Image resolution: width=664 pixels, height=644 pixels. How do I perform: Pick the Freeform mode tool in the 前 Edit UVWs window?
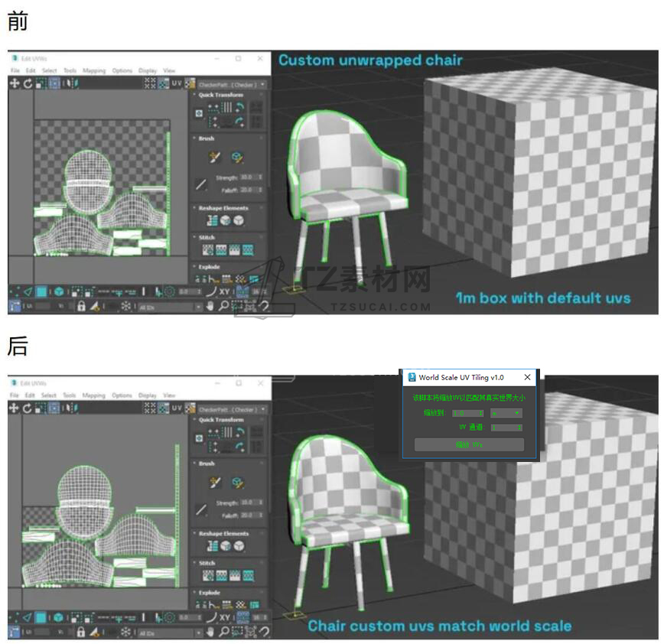point(54,83)
